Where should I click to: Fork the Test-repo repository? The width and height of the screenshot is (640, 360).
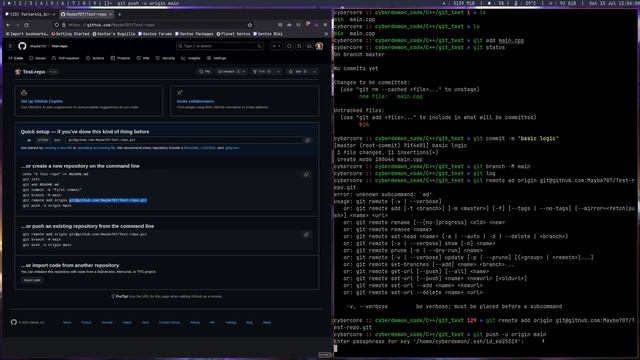[262, 72]
